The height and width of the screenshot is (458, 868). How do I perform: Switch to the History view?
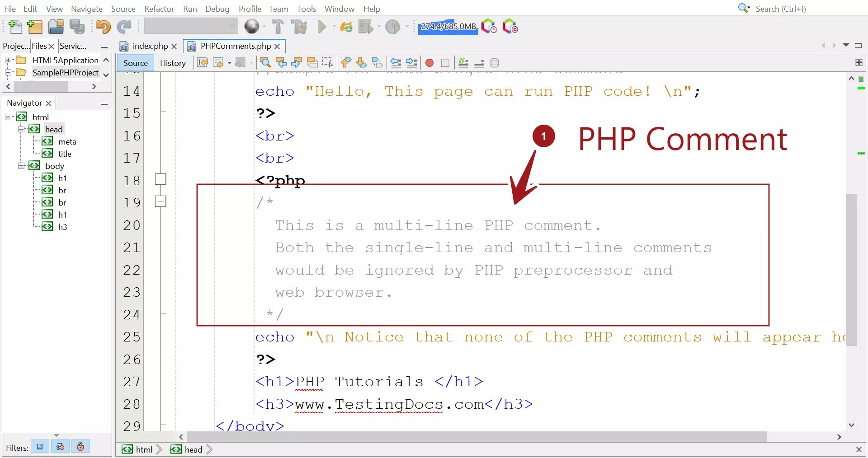click(x=173, y=63)
